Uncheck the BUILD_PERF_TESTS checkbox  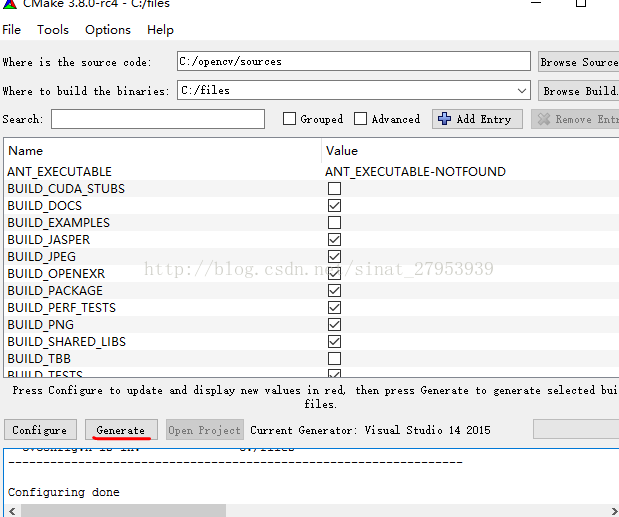[334, 307]
